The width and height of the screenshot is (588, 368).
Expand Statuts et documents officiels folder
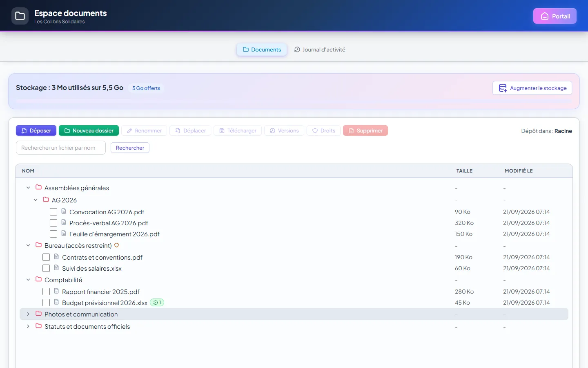(28, 326)
